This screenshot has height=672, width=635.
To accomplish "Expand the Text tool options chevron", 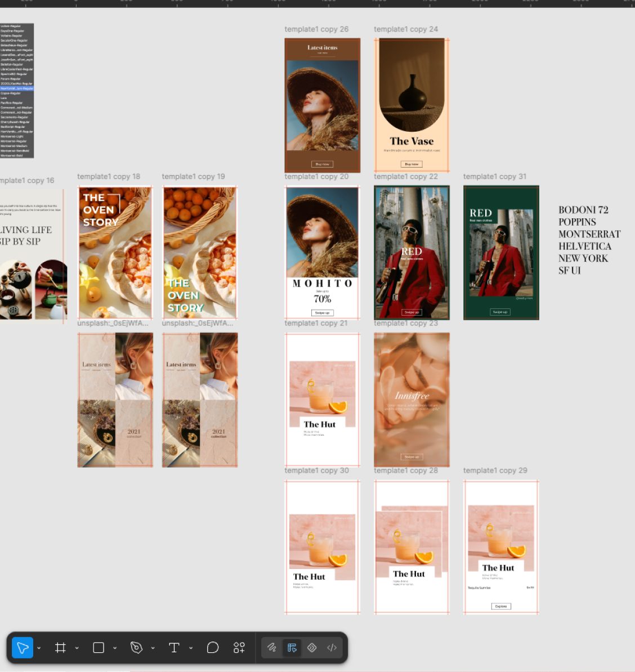I will (191, 648).
